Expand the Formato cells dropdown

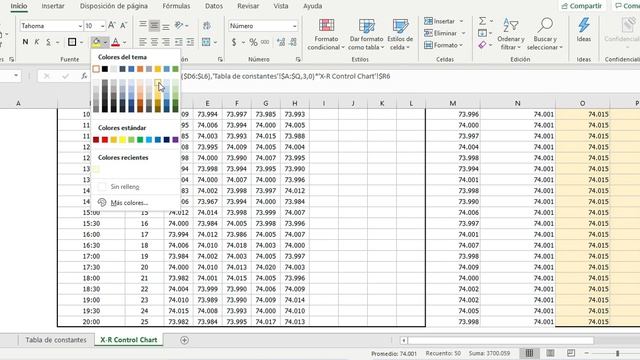461,45
